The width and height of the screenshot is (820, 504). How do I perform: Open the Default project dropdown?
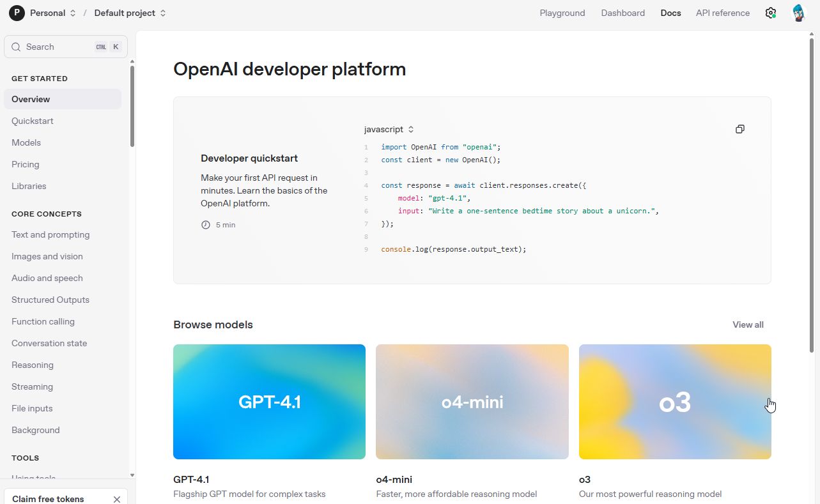130,13
